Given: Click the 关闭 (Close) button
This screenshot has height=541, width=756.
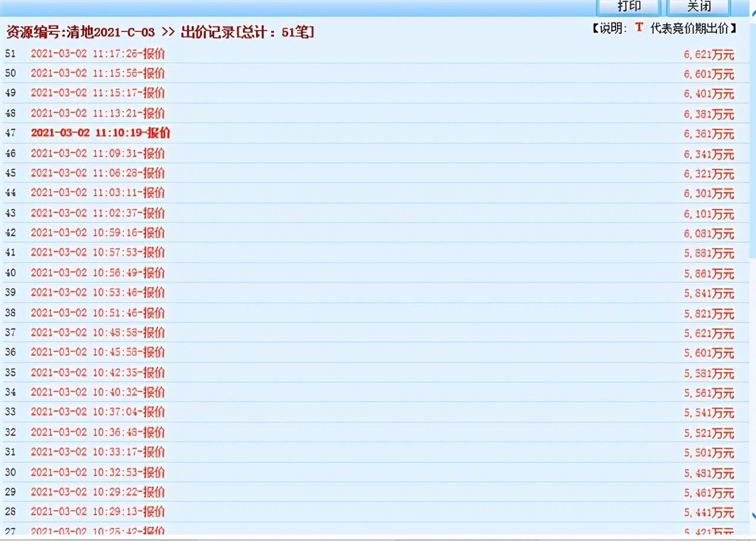Looking at the screenshot, I should 699,6.
